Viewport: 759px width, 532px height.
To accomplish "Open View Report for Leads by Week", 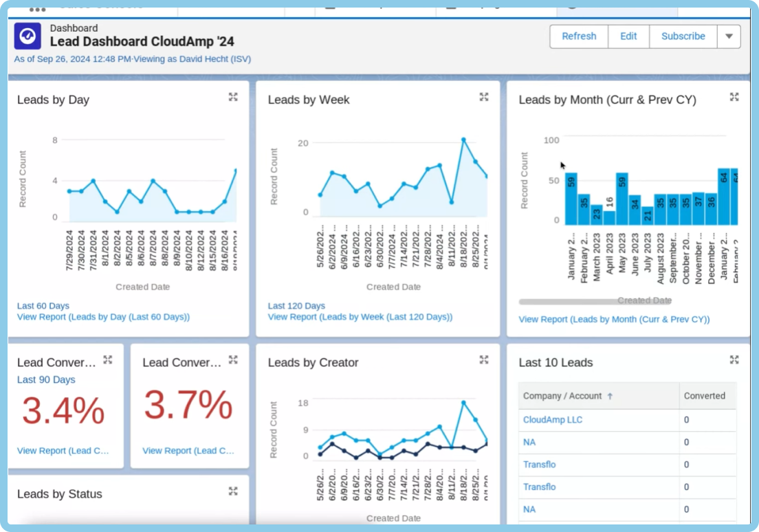I will tap(360, 317).
